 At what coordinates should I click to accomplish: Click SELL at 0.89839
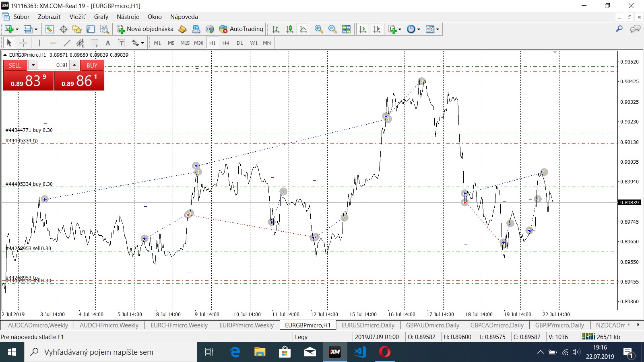click(28, 80)
